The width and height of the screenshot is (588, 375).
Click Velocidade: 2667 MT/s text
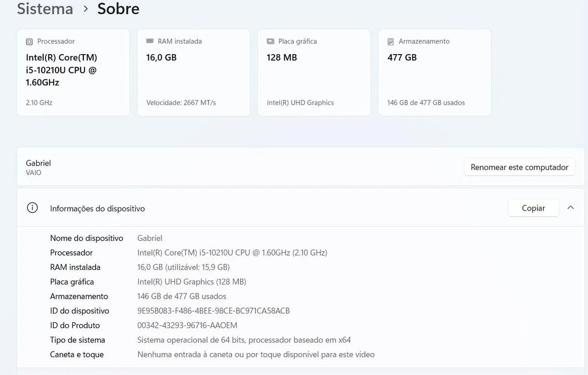point(181,103)
